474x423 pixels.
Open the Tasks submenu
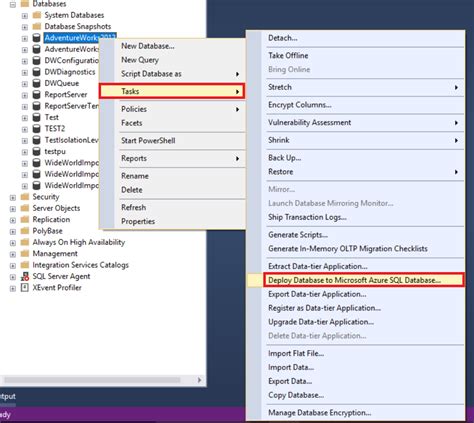pos(172,91)
